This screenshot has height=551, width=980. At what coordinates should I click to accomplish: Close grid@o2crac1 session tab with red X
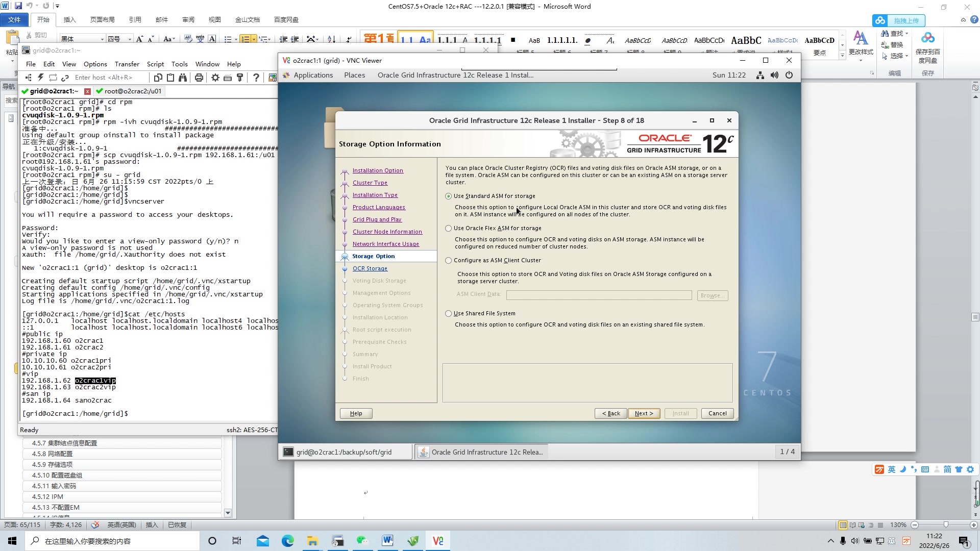[x=87, y=91]
